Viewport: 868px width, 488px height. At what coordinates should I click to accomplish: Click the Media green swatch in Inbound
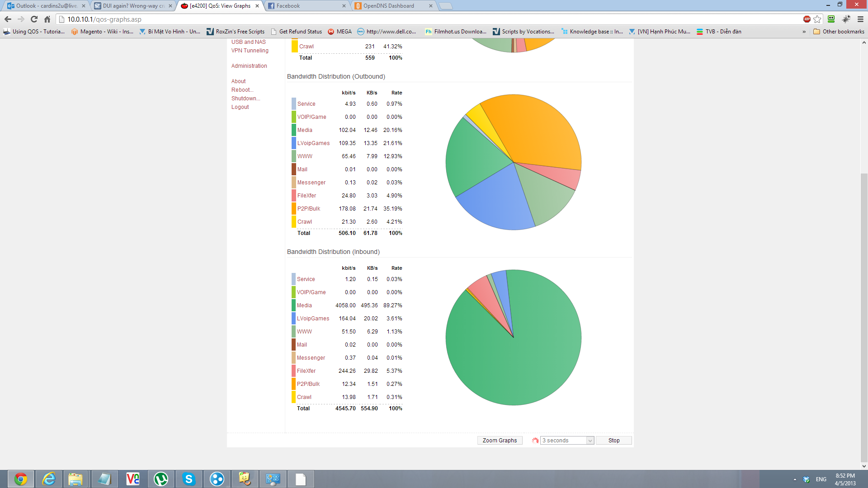[x=293, y=305]
